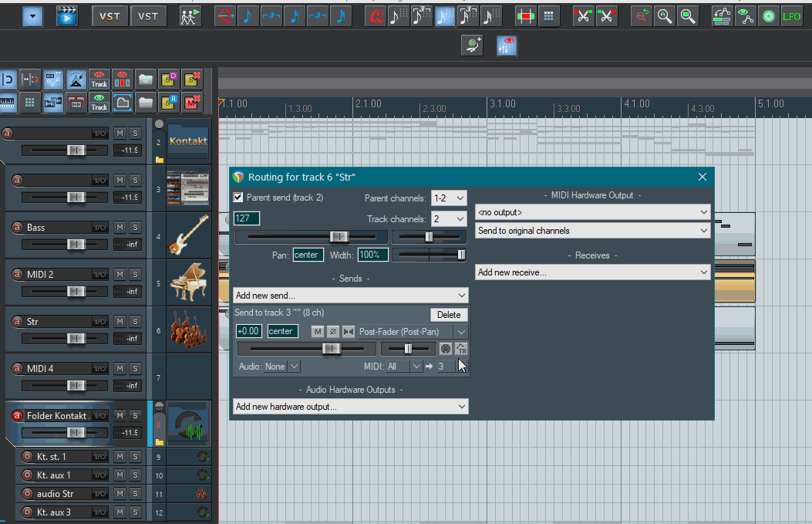Image resolution: width=812 pixels, height=524 pixels.
Task: Delete the send to track 3
Action: pyautogui.click(x=448, y=315)
